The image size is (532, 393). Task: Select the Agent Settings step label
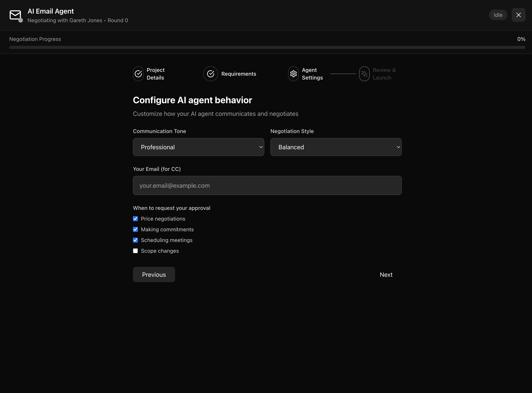coord(312,74)
